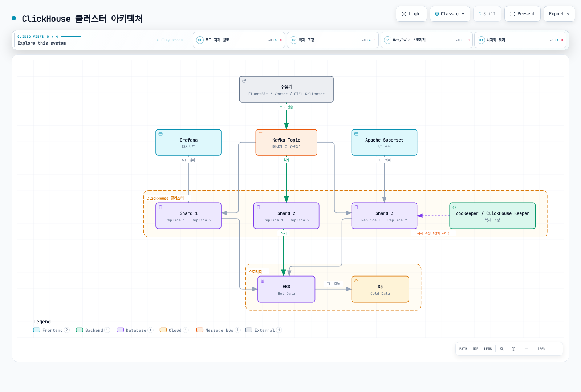581x392 pixels.
Task: Click the window icon on Apache Superset node
Action: (356, 134)
